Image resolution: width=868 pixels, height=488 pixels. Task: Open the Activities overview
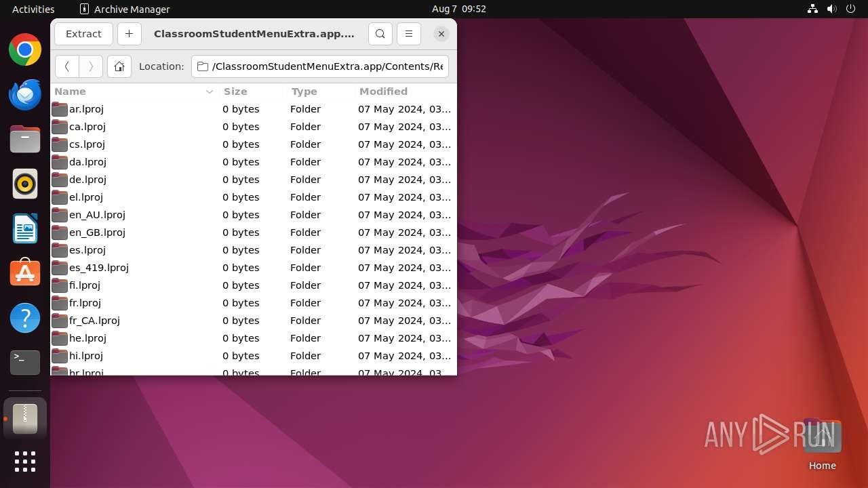coord(33,9)
